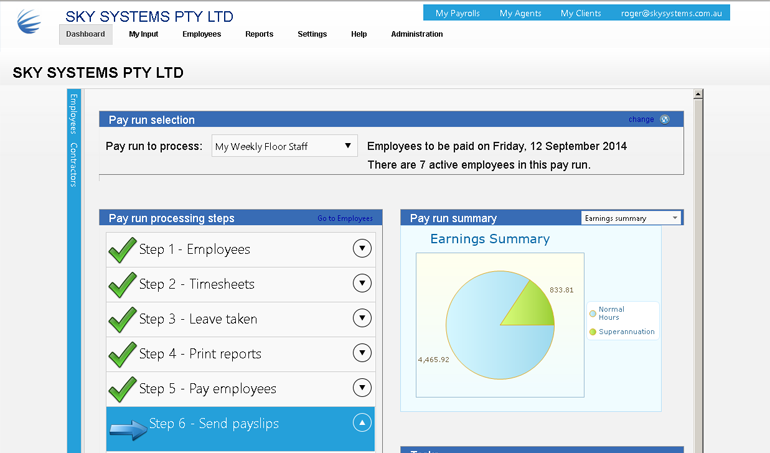Click the green checkmark for Step 5 - Pay employees
This screenshot has width=770, height=453.
122,389
